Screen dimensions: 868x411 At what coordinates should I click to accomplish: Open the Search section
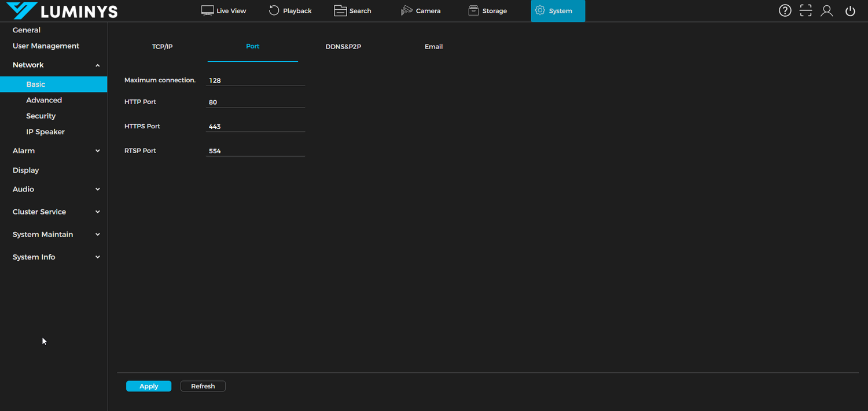click(352, 10)
